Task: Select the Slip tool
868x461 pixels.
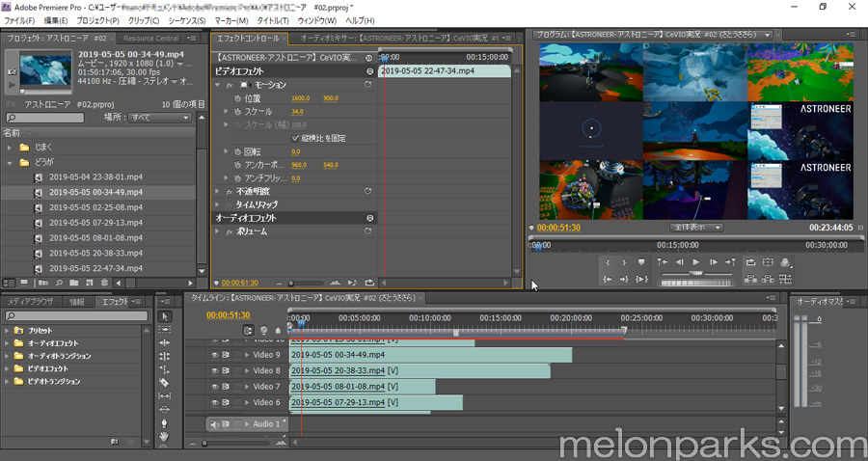Action: (x=164, y=395)
